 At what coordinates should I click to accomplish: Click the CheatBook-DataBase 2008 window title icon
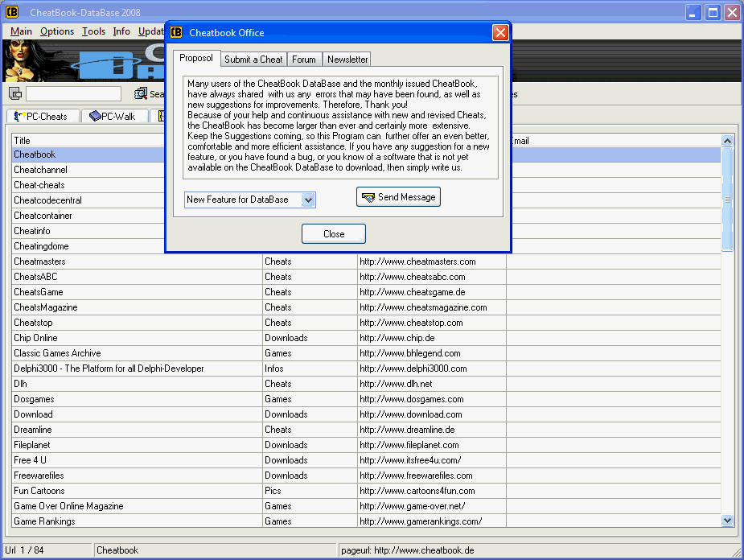[x=12, y=13]
